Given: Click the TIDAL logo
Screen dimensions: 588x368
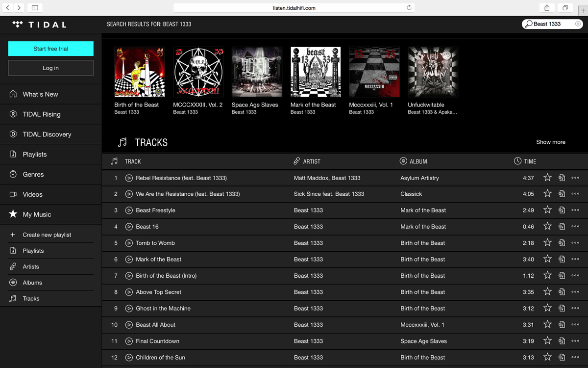Looking at the screenshot, I should 39,25.
